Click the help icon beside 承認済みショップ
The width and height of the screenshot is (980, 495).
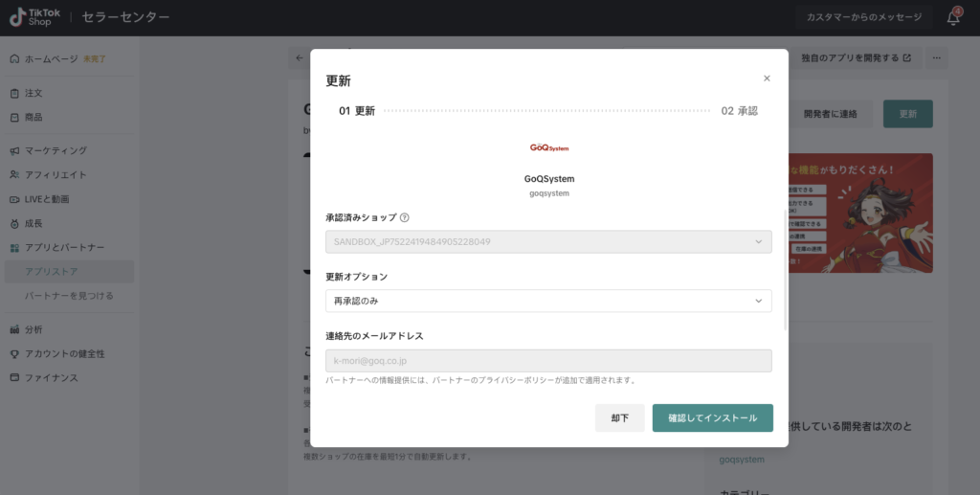coord(405,217)
